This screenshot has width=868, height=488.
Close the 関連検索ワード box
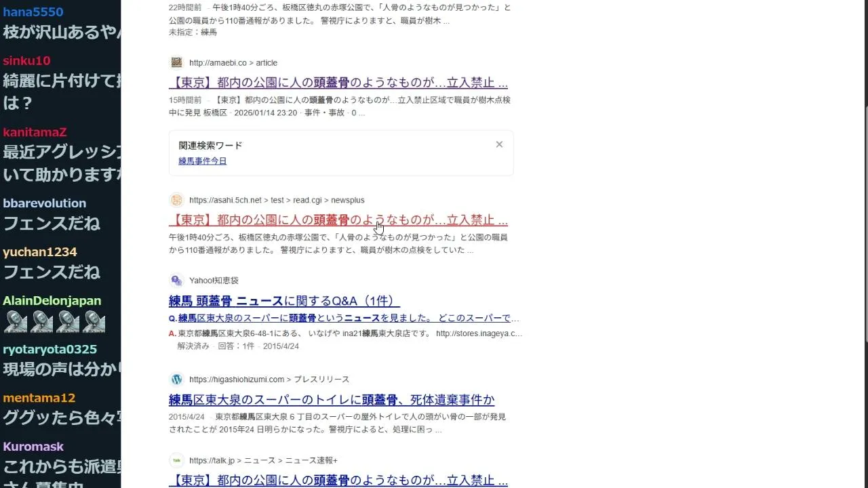coord(499,144)
